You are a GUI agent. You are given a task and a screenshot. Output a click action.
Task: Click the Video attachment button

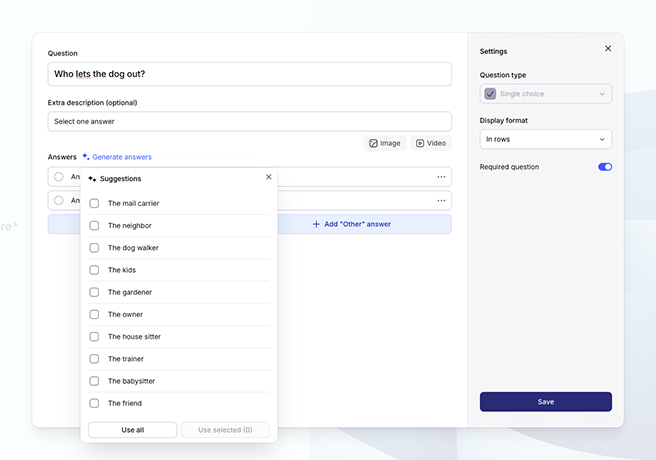[x=431, y=143]
